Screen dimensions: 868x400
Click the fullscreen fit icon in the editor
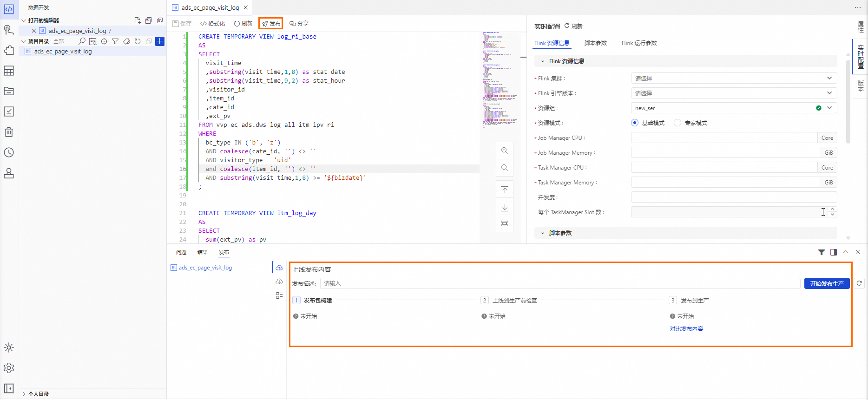click(505, 223)
